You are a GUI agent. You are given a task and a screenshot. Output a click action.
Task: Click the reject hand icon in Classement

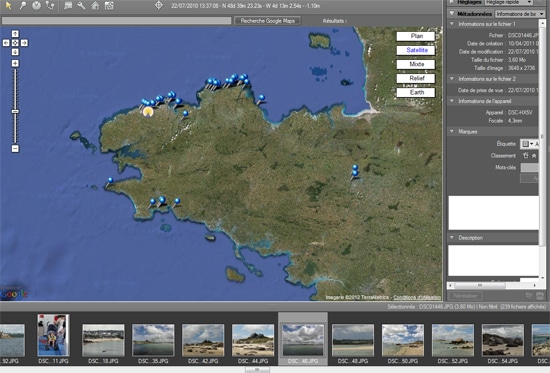[525, 155]
